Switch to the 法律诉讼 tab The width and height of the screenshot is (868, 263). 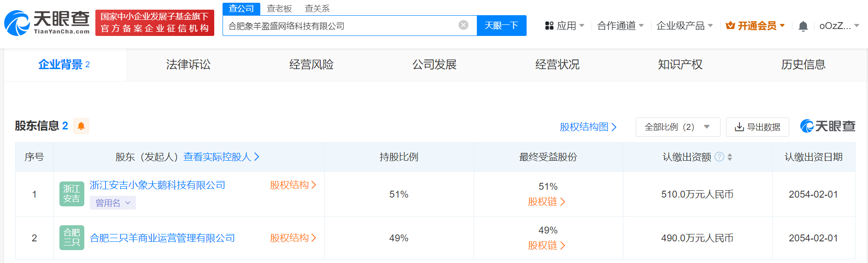[188, 65]
